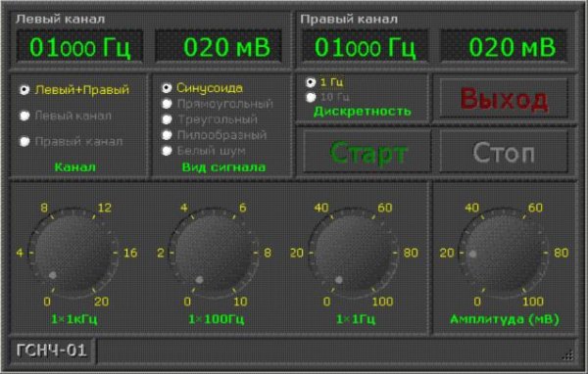Click the 100 mark on Амплитуда knob
The height and width of the screenshot is (374, 588).
pos(533,302)
